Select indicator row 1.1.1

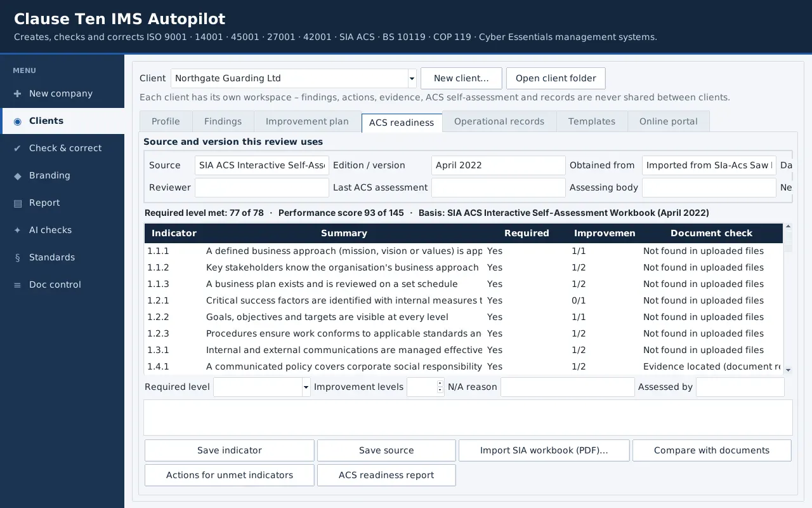tap(464, 251)
